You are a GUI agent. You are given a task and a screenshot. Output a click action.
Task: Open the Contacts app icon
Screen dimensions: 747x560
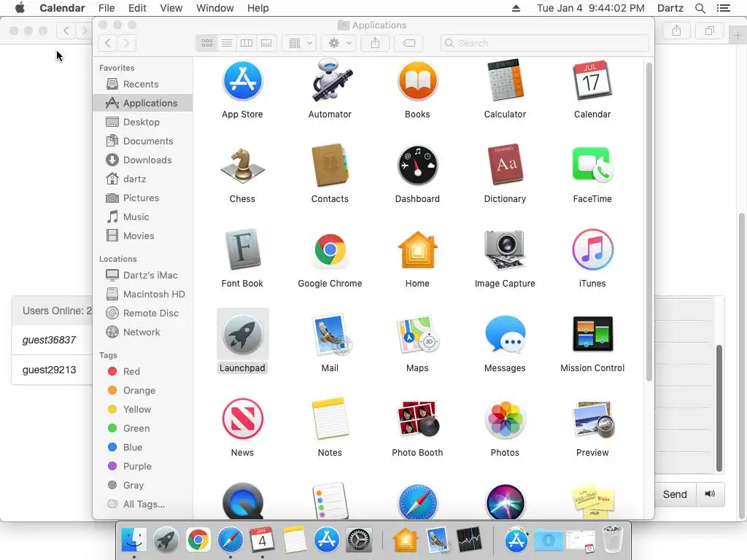coord(330,166)
